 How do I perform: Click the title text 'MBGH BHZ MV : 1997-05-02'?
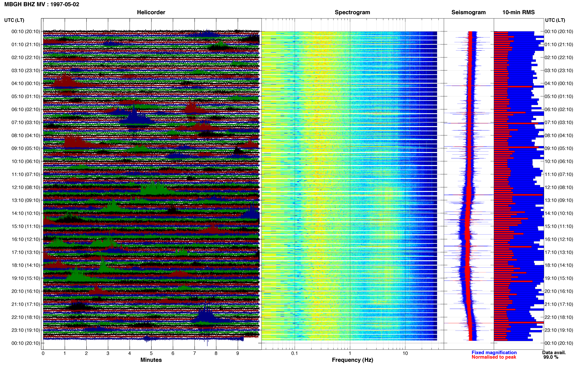(42, 4)
